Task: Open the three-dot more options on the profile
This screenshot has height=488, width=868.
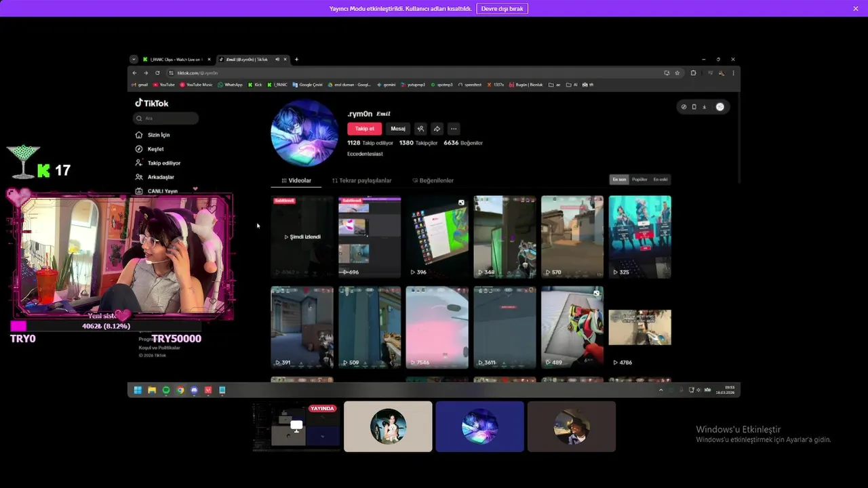Action: 454,129
